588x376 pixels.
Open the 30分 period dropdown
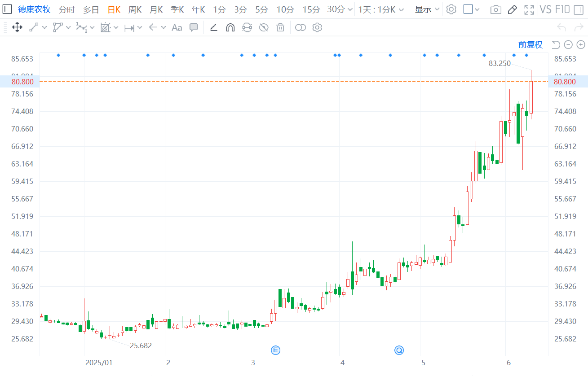[x=350, y=9]
